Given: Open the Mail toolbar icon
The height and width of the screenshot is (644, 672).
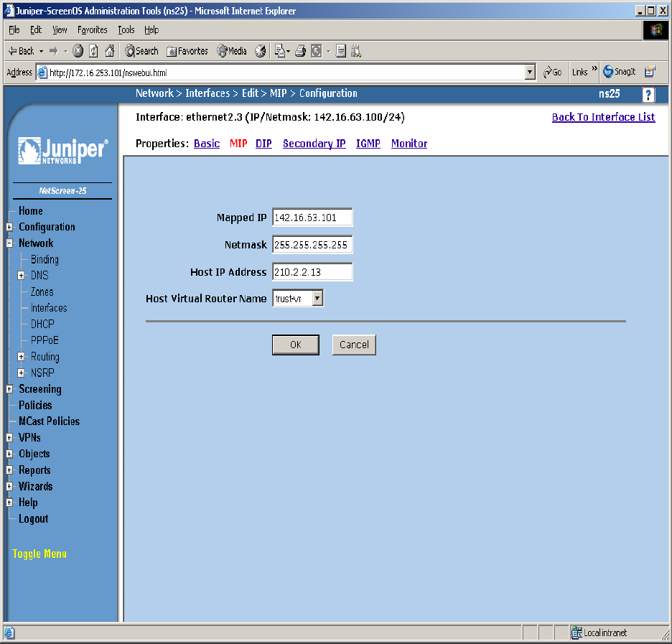Looking at the screenshot, I should (280, 52).
